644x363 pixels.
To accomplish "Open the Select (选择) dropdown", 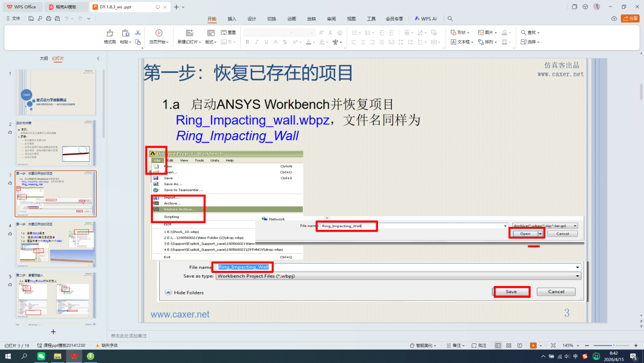I will click(530, 42).
